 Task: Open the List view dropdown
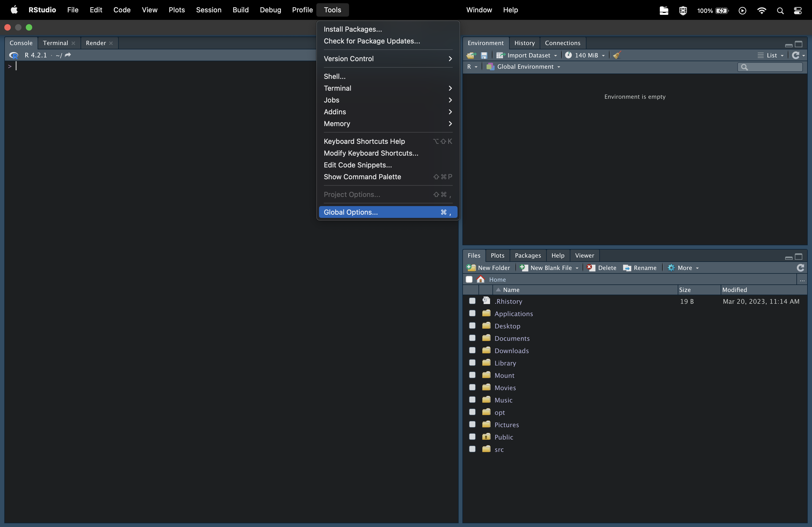click(x=771, y=55)
